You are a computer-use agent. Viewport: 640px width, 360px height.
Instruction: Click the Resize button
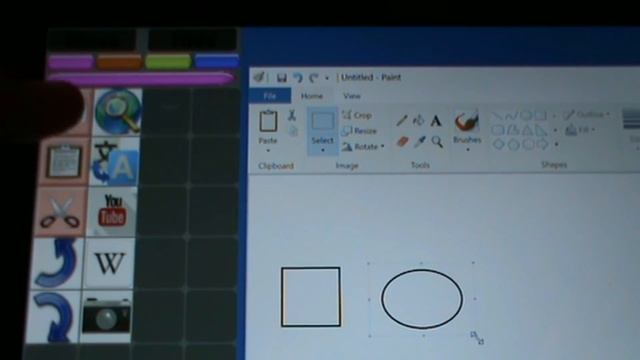click(x=359, y=131)
